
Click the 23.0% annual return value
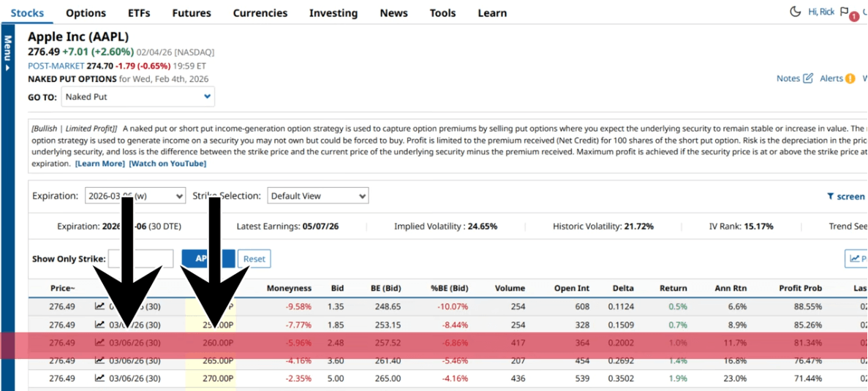coord(735,379)
